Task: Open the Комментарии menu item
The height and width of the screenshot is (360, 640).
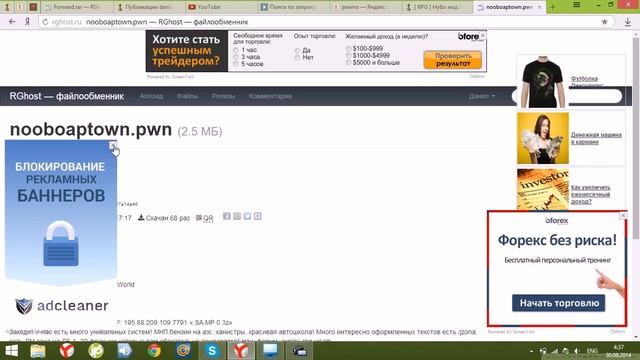Action: 270,96
